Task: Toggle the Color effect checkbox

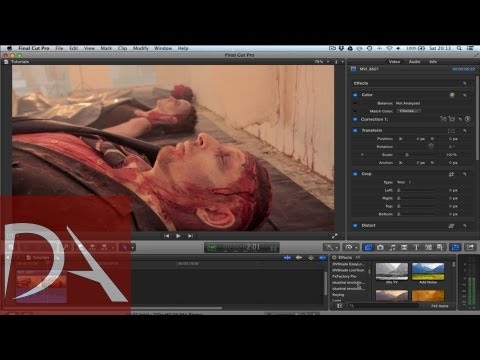Action: 355,95
